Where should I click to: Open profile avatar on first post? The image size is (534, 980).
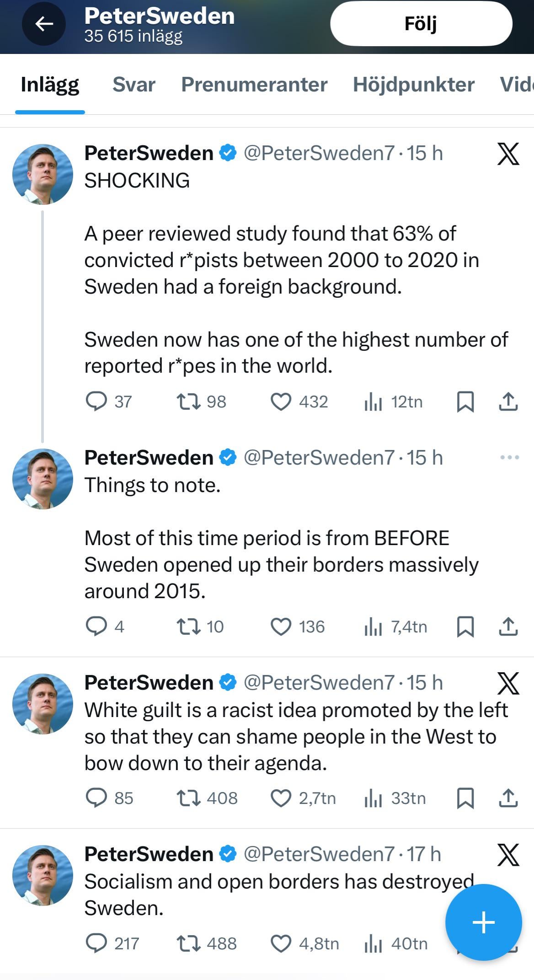43,174
